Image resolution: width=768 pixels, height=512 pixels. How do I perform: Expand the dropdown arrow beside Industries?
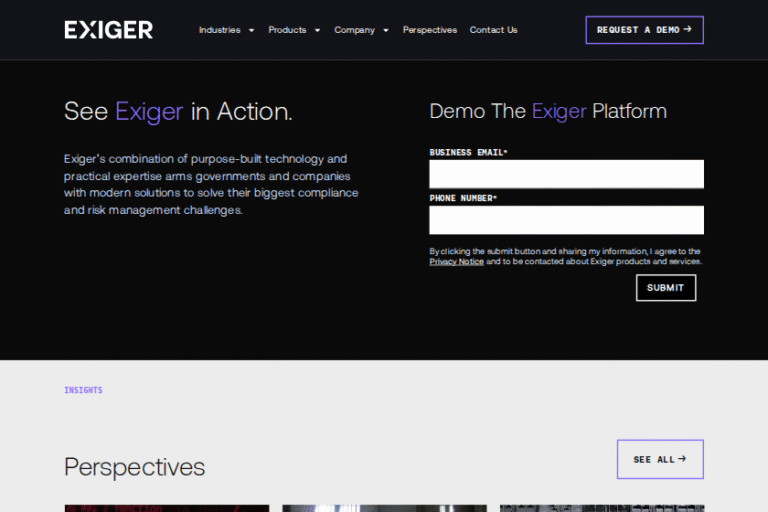(x=251, y=30)
